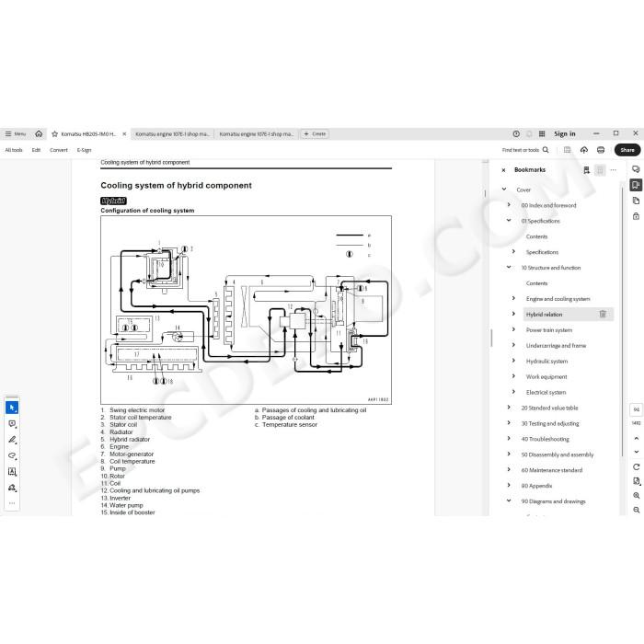
Task: Open the Convert menu
Action: (x=59, y=150)
